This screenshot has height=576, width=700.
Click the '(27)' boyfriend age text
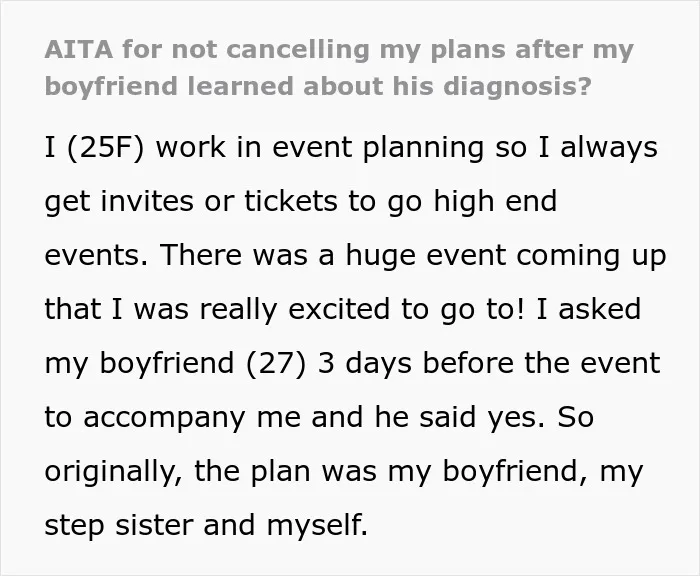point(277,363)
